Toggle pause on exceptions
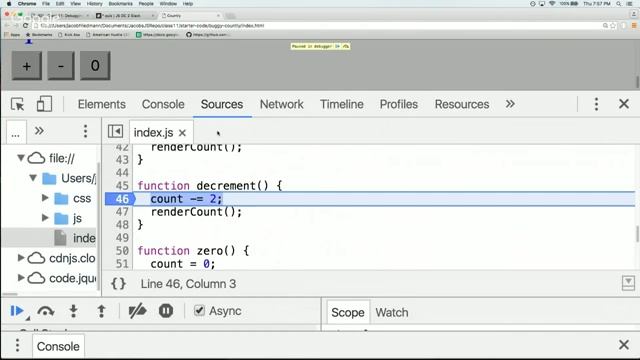Viewport: 640px width, 360px height. click(166, 311)
